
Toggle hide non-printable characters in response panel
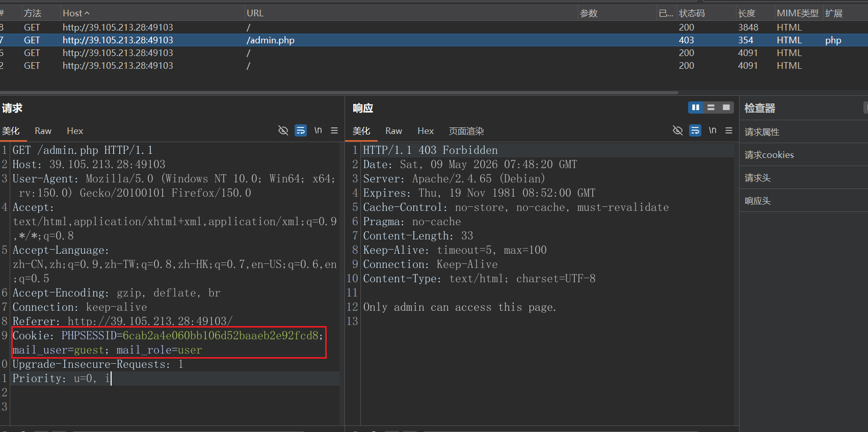pyautogui.click(x=677, y=130)
